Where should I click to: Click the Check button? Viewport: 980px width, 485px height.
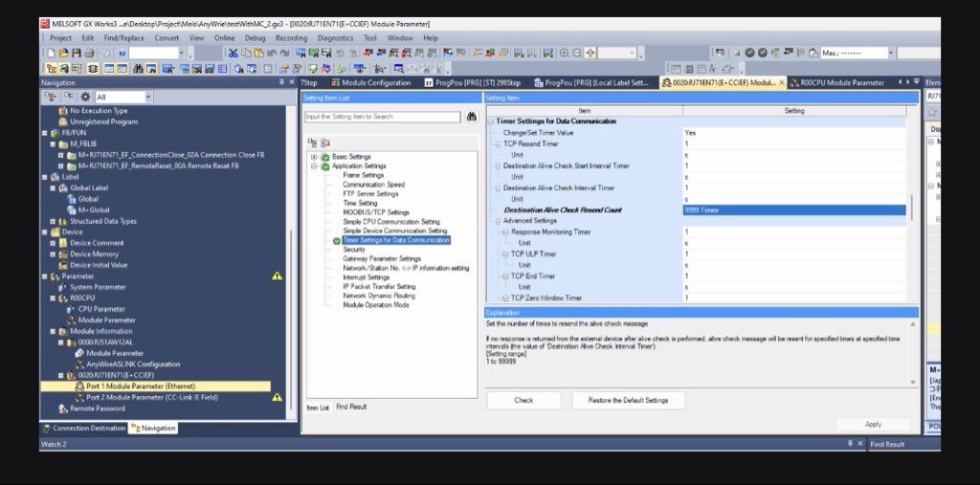pos(523,401)
